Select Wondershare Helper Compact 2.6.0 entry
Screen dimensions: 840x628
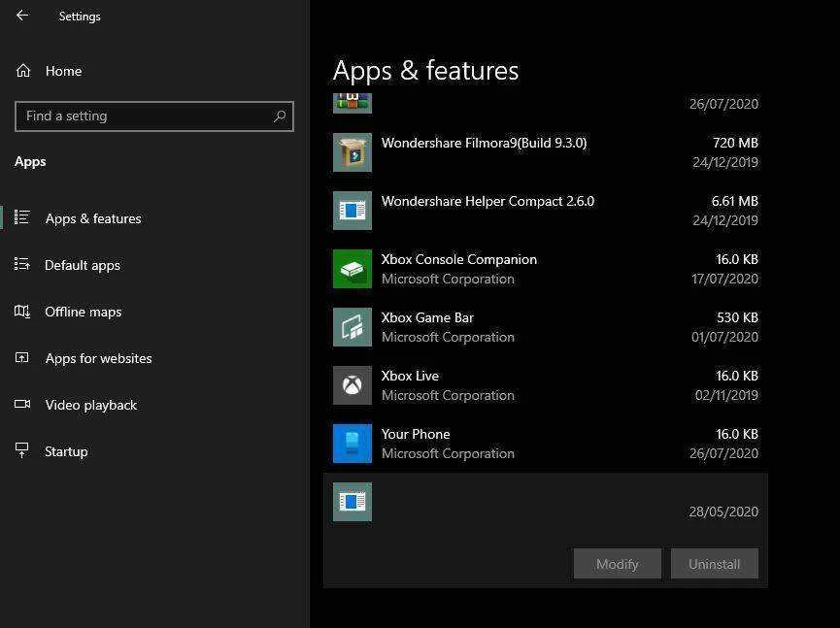[546, 211]
